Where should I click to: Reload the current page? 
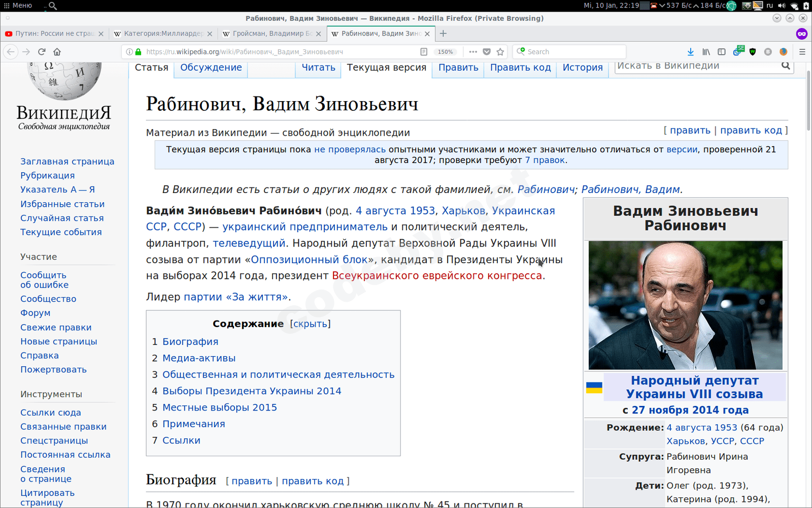42,51
